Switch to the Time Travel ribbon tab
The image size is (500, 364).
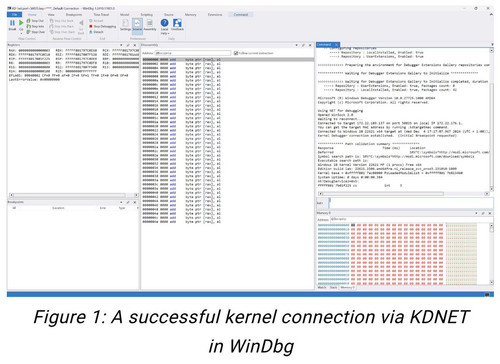point(101,15)
